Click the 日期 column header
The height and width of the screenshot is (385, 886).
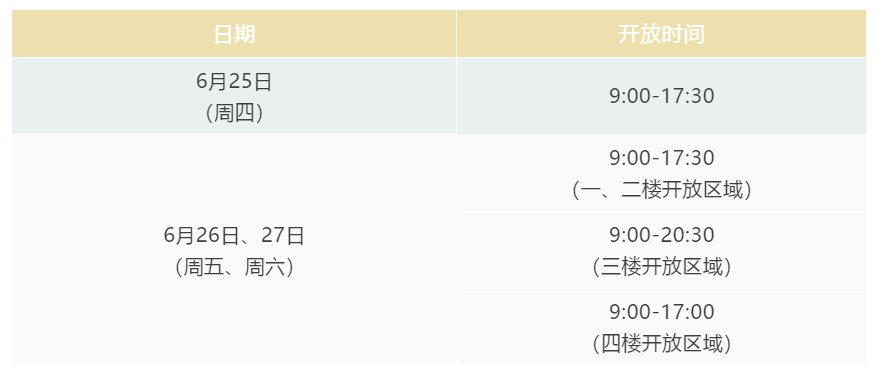[234, 34]
